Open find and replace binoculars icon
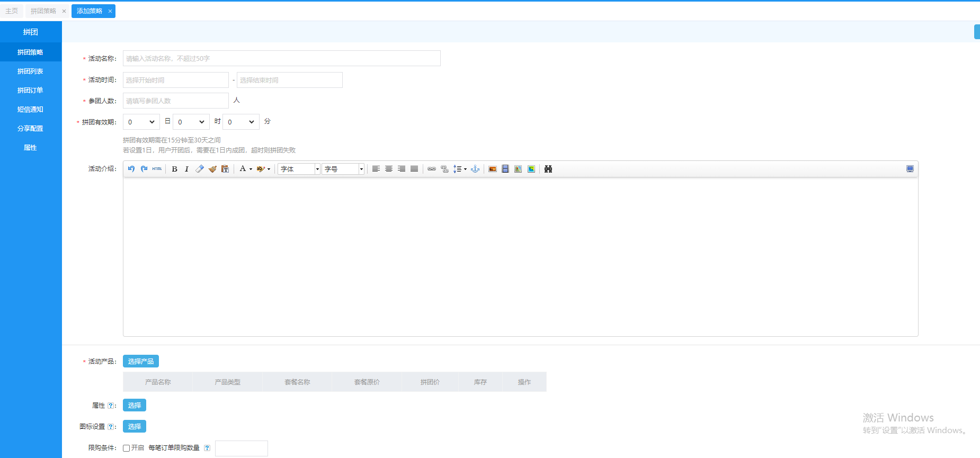The image size is (980, 458). (x=548, y=169)
